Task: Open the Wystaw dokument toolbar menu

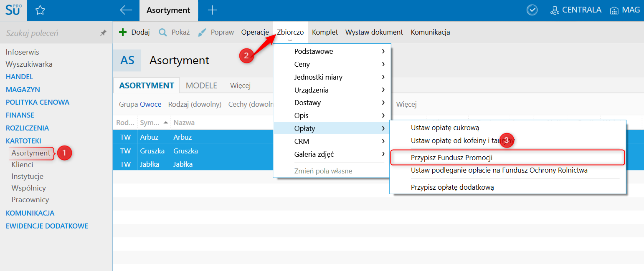Action: tap(374, 32)
